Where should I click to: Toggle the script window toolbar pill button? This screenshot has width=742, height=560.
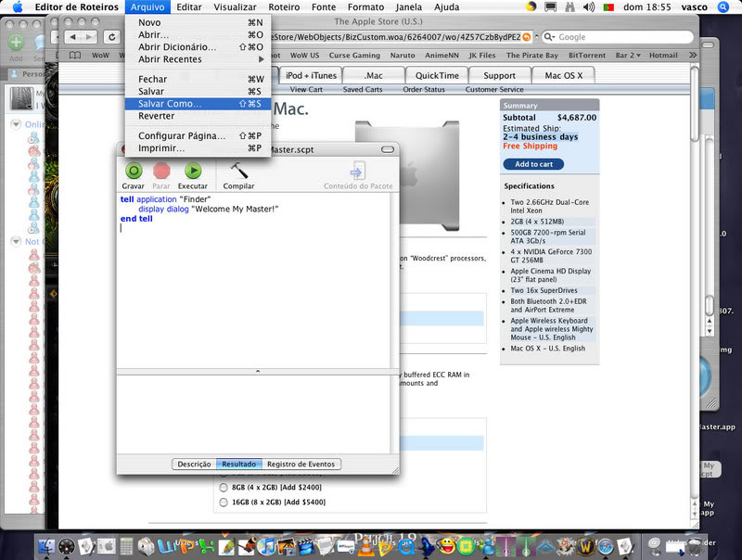point(388,149)
